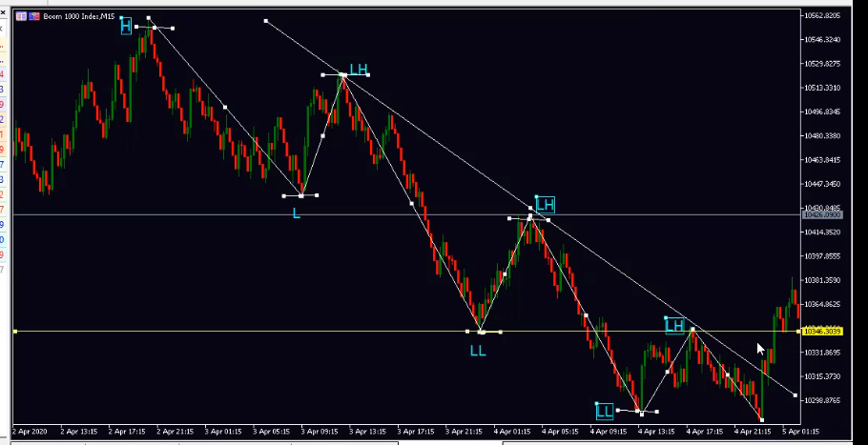Click the yellow price tag 10346.3039
Image resolution: width=868 pixels, height=445 pixels.
pyautogui.click(x=822, y=332)
